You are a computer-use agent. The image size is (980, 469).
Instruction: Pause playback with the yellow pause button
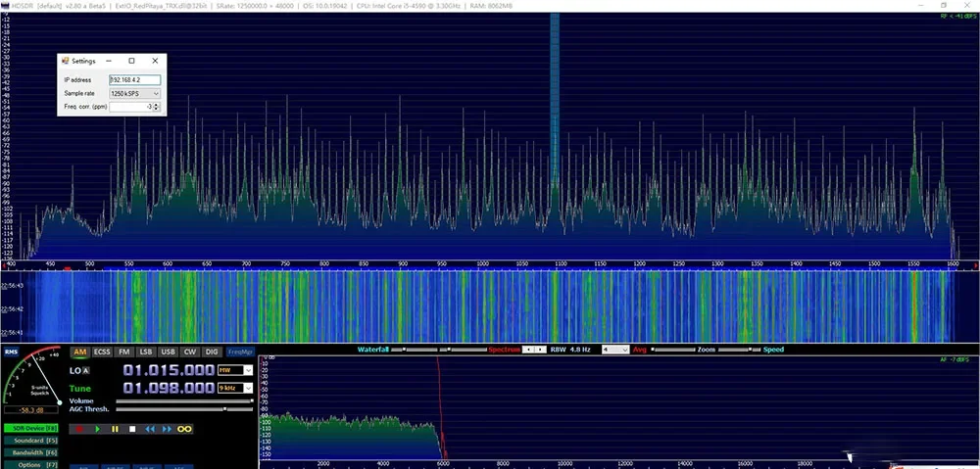click(x=115, y=429)
